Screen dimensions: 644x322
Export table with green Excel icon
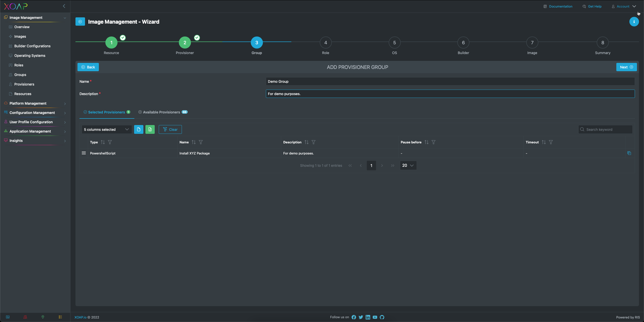tap(150, 129)
